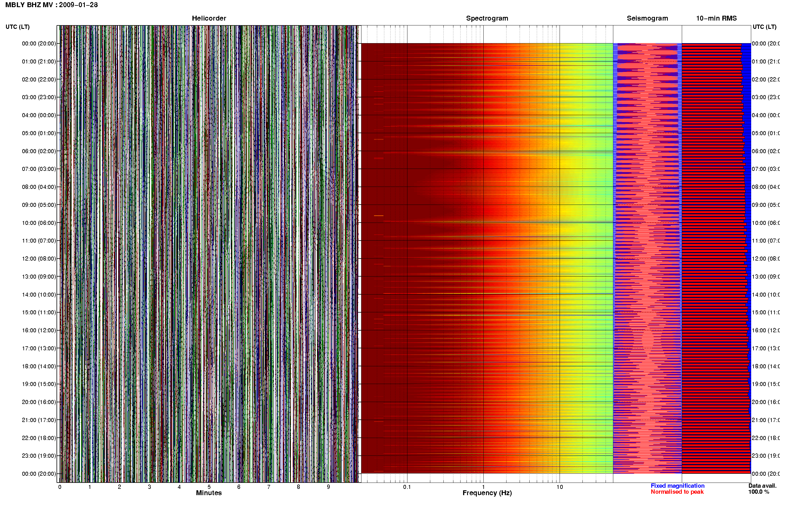Viewport: 812px width, 508px height.
Task: Select the right-side '15:00 (11:0' time label
Action: [x=766, y=313]
